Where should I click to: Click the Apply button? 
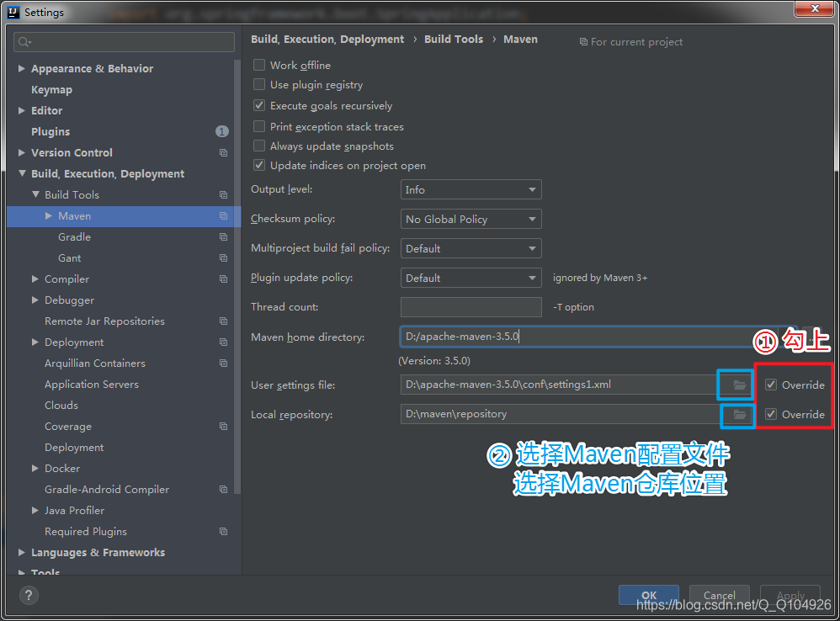(x=790, y=595)
